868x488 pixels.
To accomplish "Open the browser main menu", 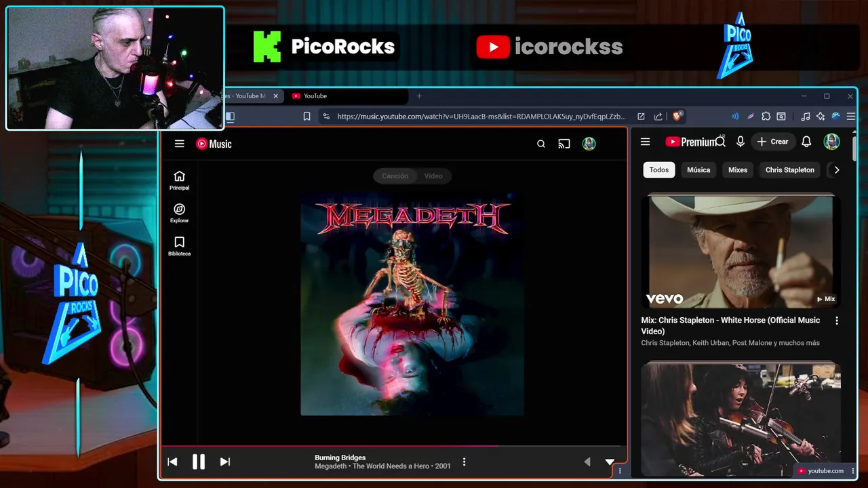I will tap(851, 117).
